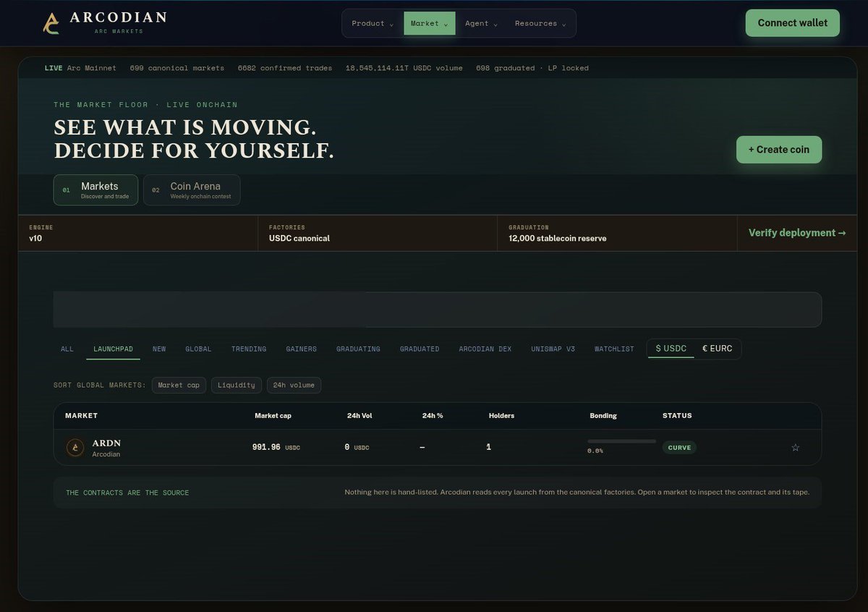Click the market search input field
The height and width of the screenshot is (612, 868).
tap(438, 310)
